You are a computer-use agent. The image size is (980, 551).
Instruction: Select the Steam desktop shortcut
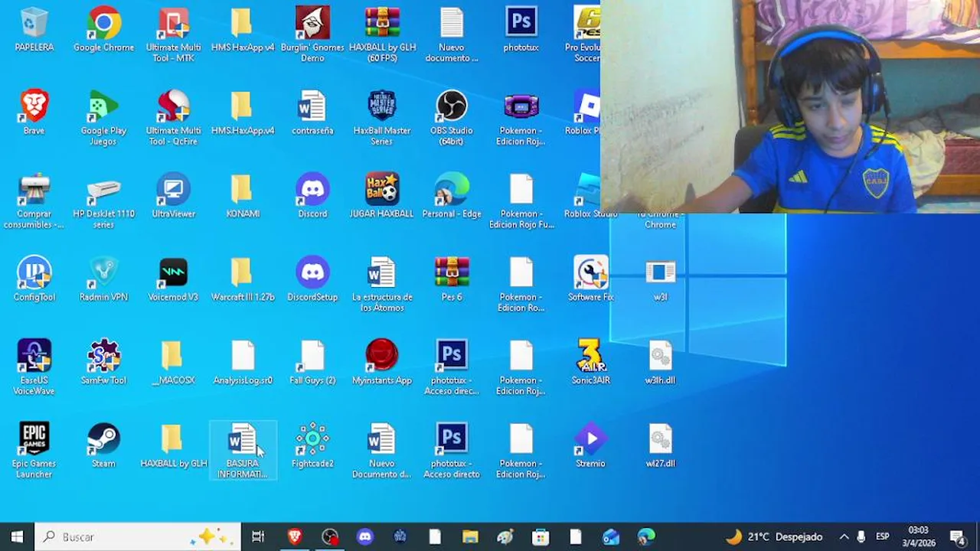(x=103, y=447)
